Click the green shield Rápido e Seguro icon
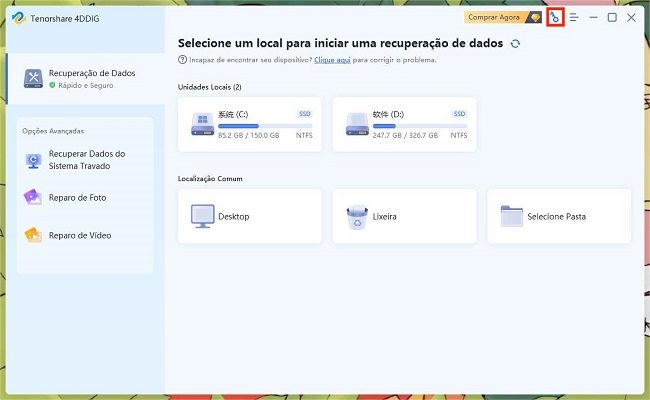Screen dimensions: 650x400 [52, 85]
